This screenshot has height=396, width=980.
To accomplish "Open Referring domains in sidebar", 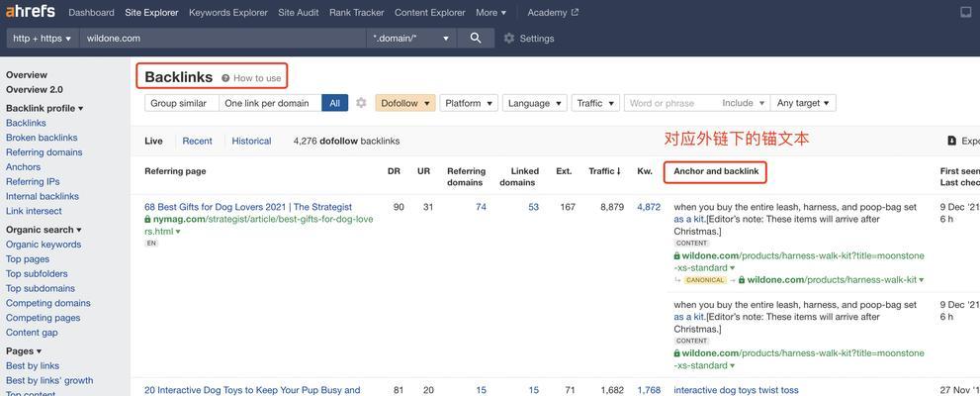I will point(45,152).
